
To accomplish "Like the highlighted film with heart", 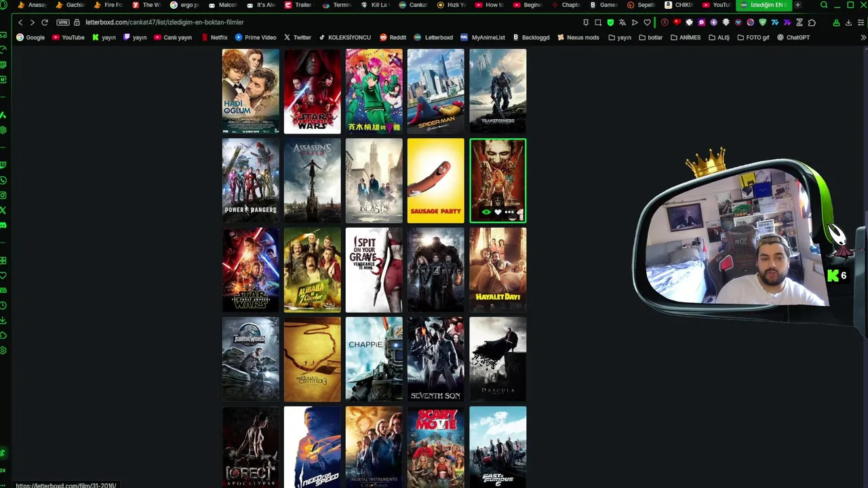I will coord(498,212).
